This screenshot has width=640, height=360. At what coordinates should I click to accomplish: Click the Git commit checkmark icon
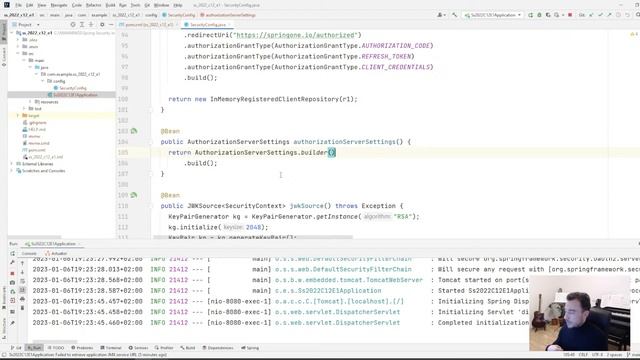tap(600, 15)
